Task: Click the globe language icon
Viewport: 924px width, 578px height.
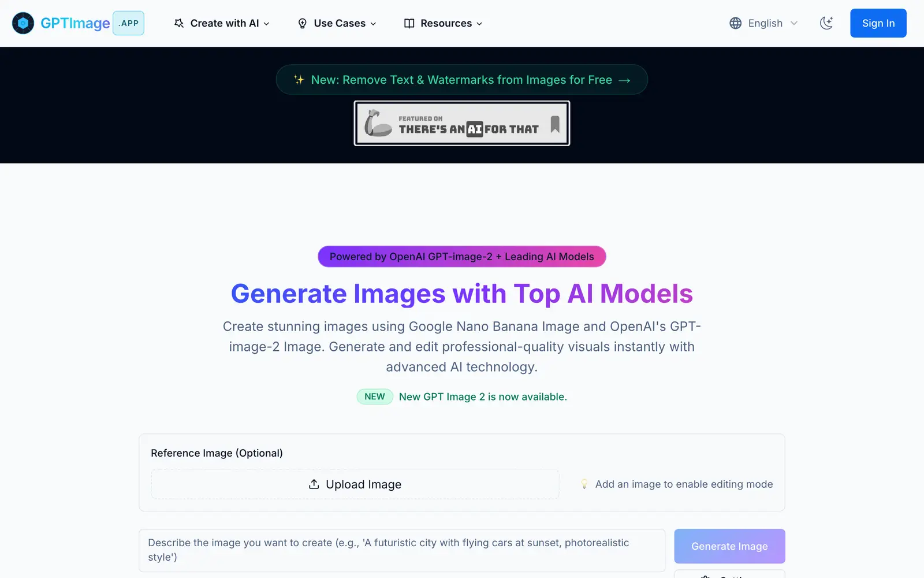Action: [735, 23]
